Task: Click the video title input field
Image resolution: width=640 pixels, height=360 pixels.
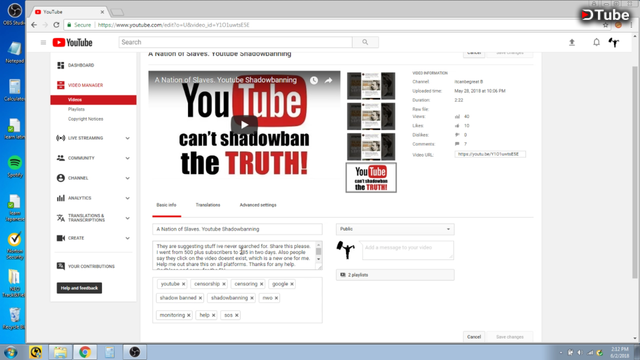Action: tap(237, 229)
